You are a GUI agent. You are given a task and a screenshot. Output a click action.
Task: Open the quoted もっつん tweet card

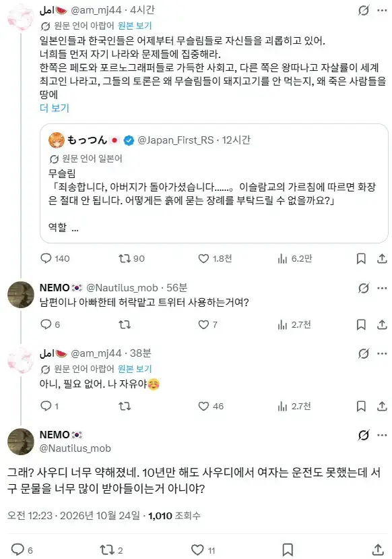pos(214,183)
